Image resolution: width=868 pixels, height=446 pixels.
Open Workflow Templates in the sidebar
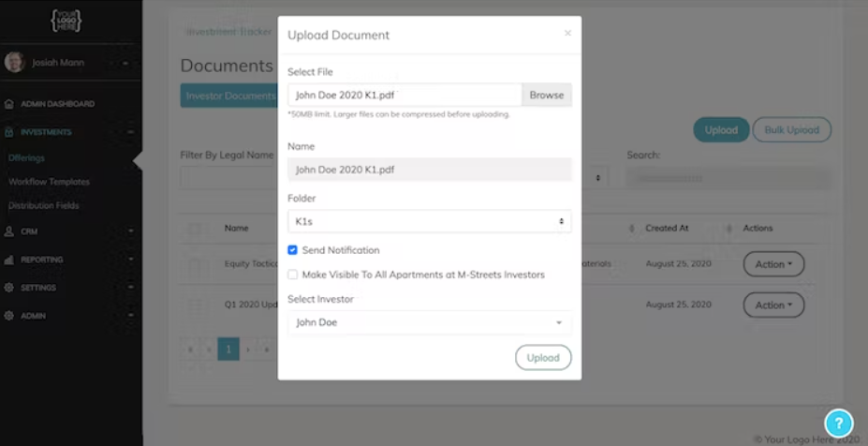[x=49, y=182]
